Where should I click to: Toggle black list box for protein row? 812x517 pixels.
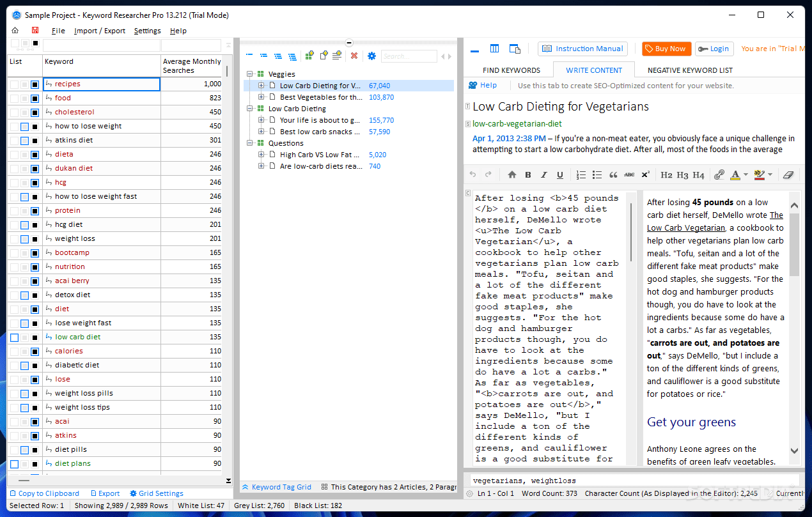(x=35, y=211)
